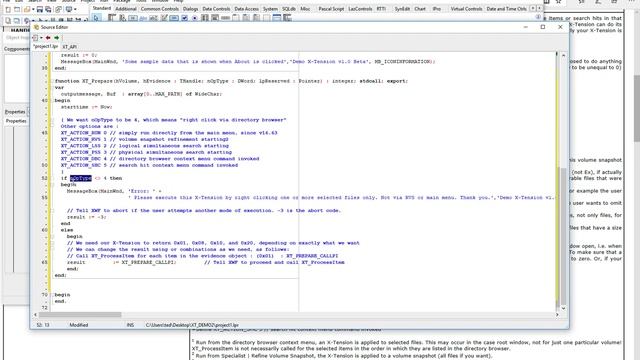Select the TToggleBox component icon
640x360 pixels.
(x=174, y=18)
